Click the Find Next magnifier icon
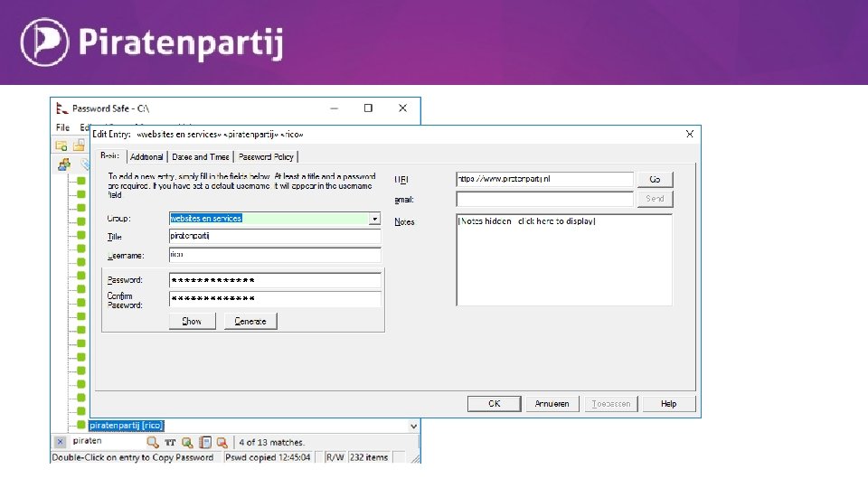 152,442
